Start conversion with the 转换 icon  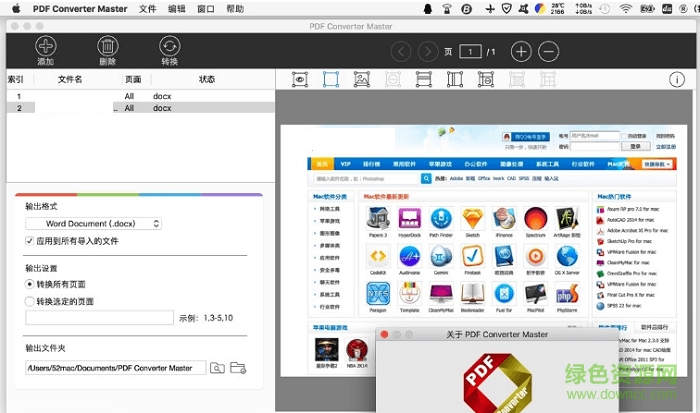(x=170, y=46)
